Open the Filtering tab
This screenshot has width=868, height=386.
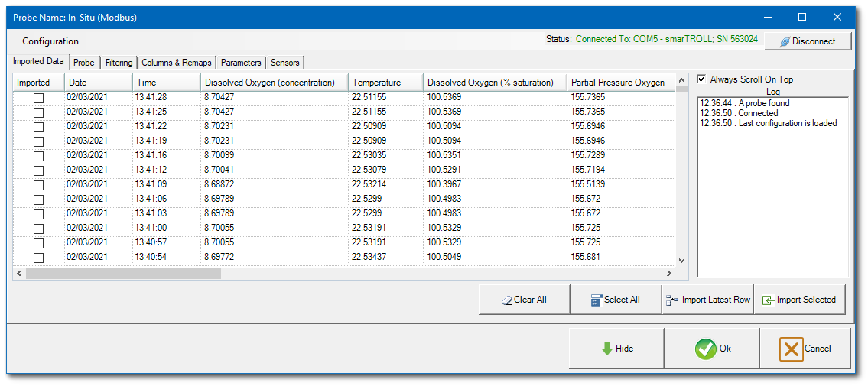[x=119, y=63]
